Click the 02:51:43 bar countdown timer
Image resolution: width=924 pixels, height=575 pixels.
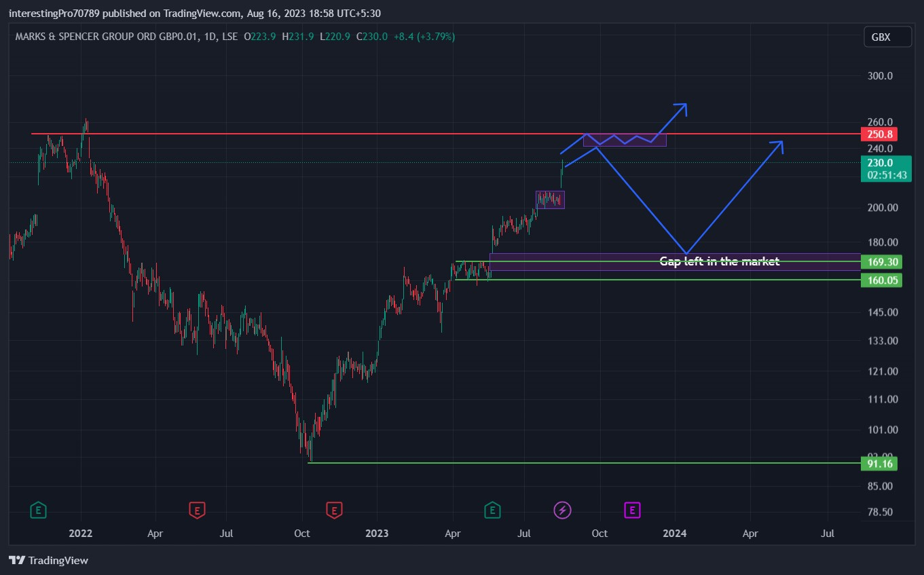[885, 175]
